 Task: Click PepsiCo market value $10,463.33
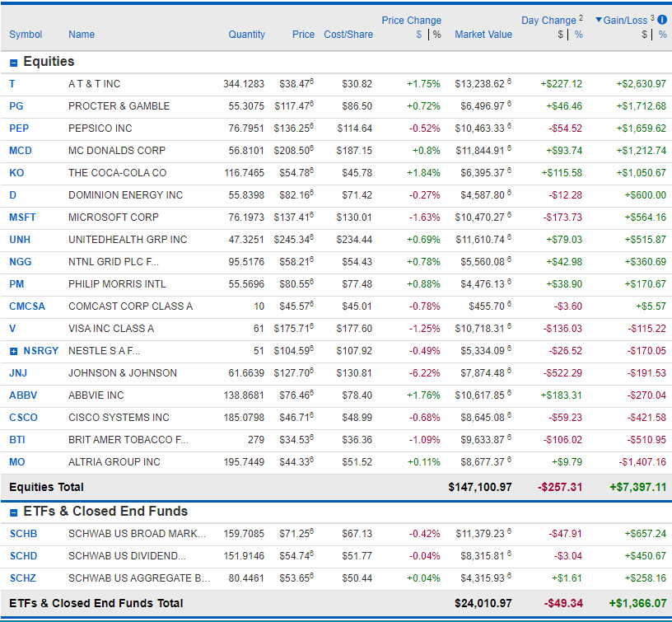[480, 129]
